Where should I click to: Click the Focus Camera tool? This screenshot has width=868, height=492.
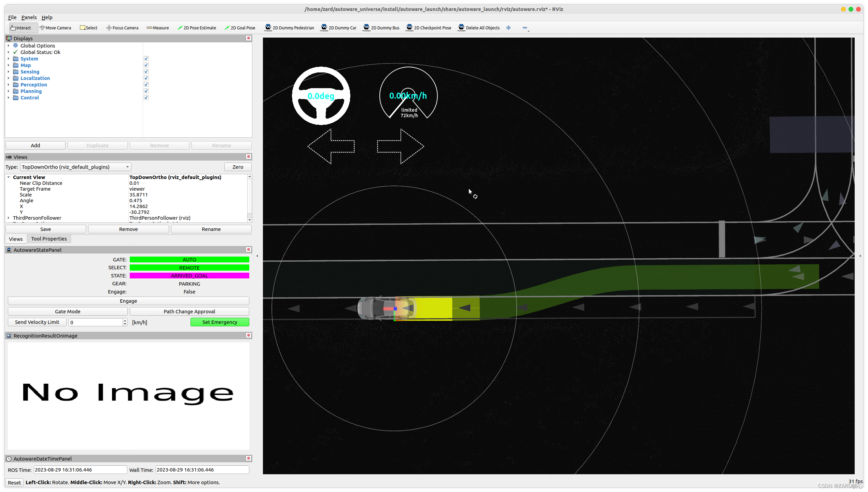[x=122, y=28]
